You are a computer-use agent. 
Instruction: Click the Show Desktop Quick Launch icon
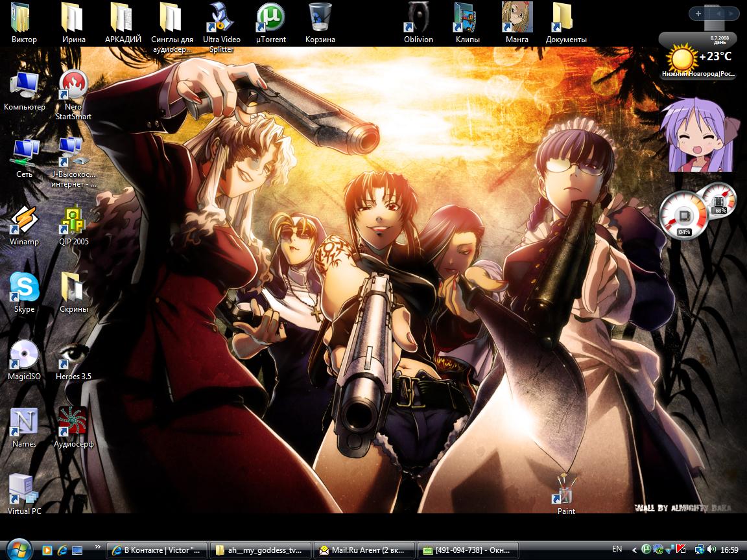[x=77, y=550]
